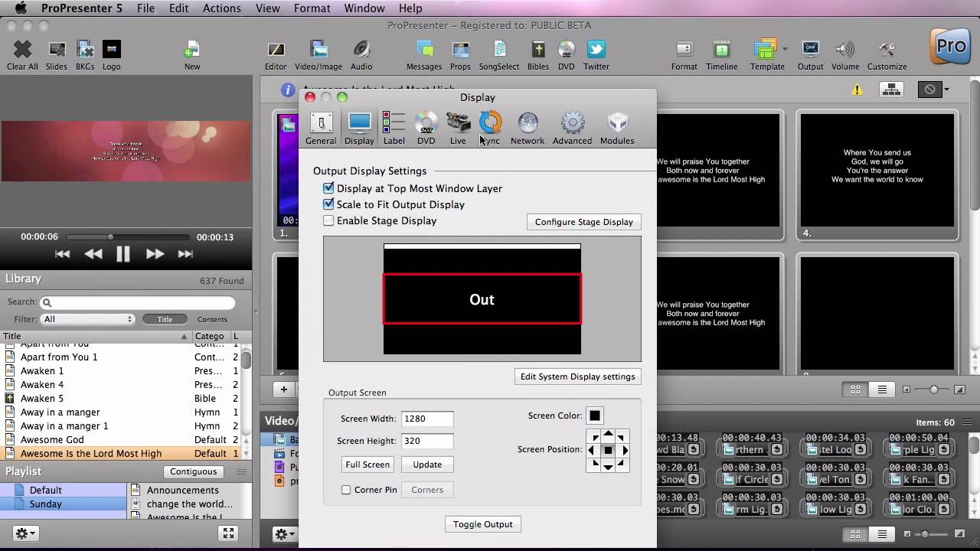Clear Slides using toolbar icon
The image size is (980, 551).
coord(57,55)
